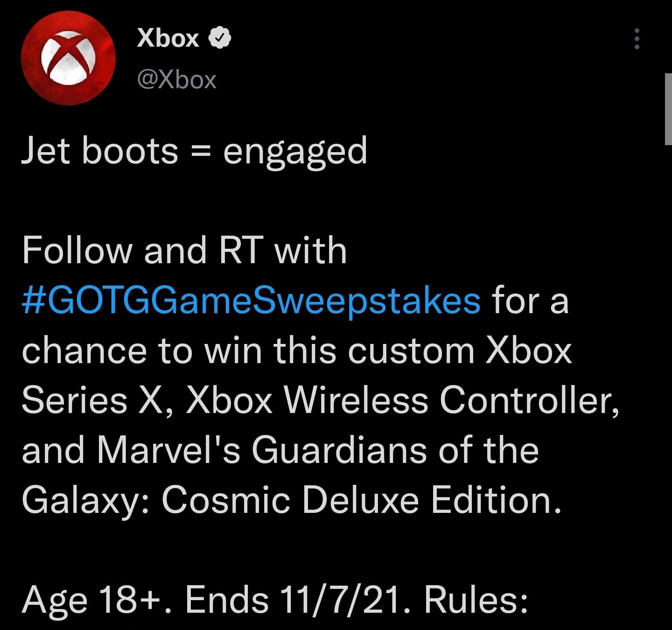Open the three-dot more options menu
The height and width of the screenshot is (630, 672).
click(637, 39)
